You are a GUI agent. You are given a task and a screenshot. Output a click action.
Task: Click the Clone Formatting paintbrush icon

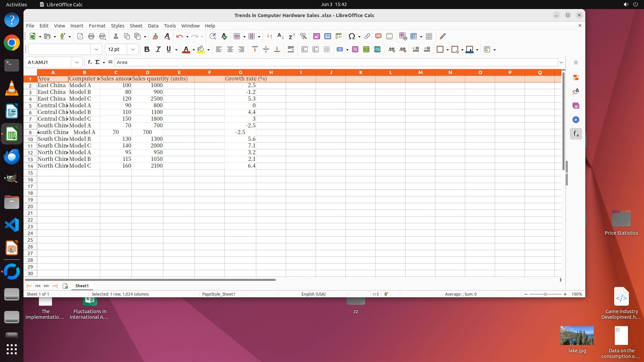click(155, 36)
